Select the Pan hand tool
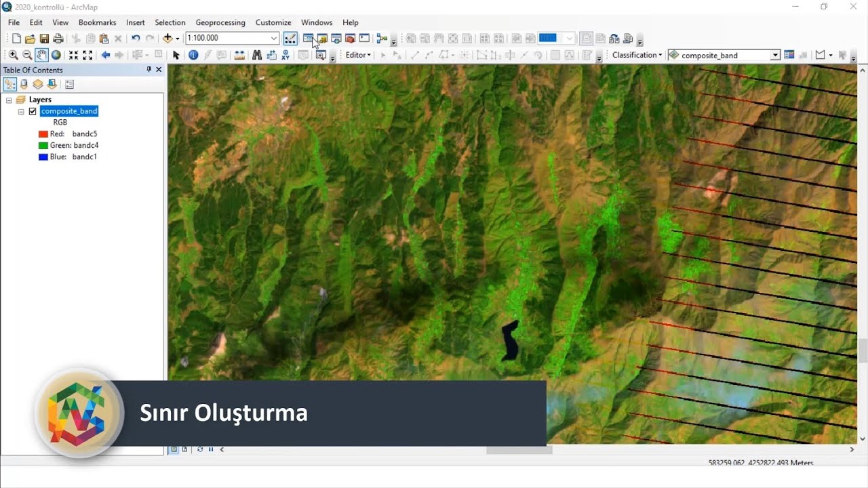The width and height of the screenshot is (868, 488). point(41,55)
